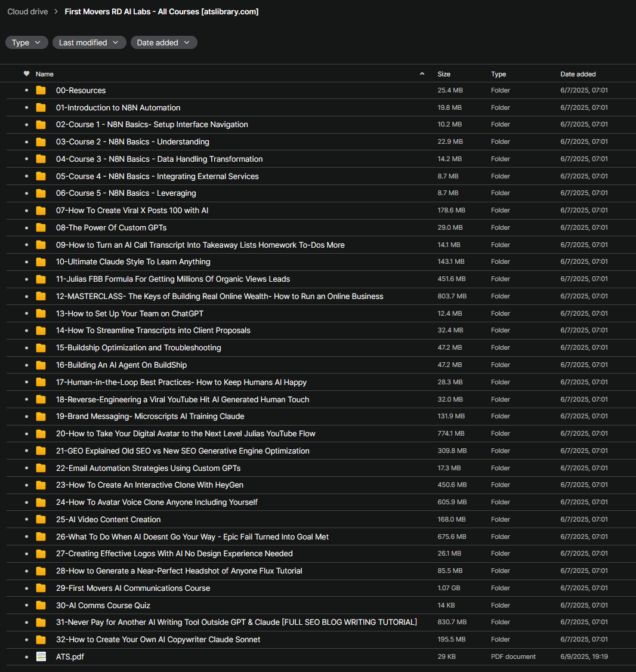Click the heart favorites icon in header
The image size is (636, 672).
(x=26, y=74)
